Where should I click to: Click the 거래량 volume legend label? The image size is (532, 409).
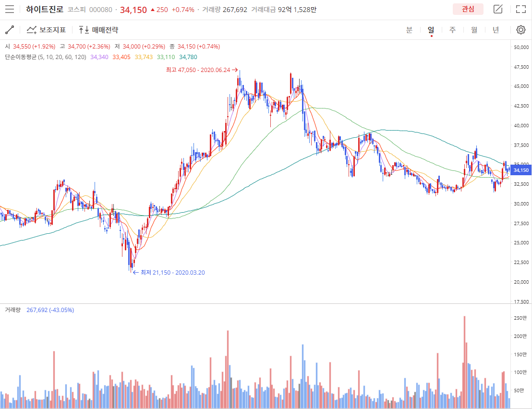click(13, 310)
